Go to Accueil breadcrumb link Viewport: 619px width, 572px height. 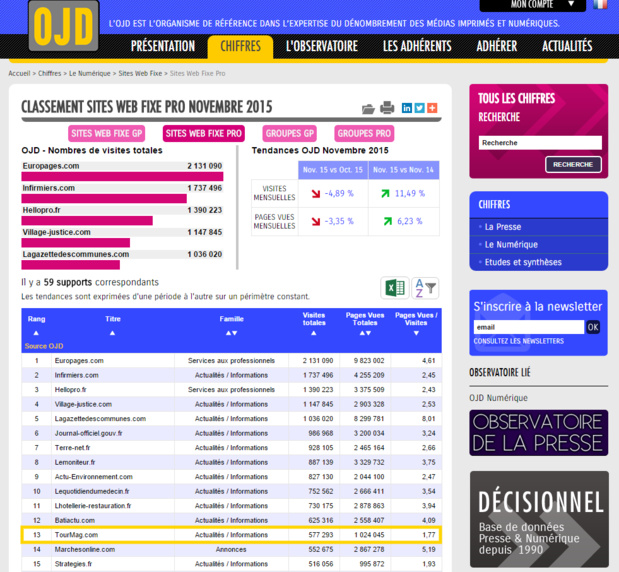click(19, 73)
